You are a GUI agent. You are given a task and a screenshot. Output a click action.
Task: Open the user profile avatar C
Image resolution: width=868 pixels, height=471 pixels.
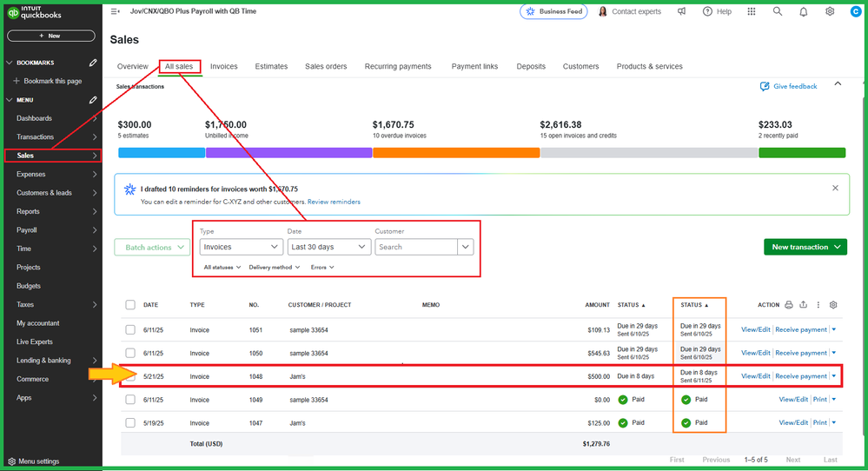(856, 11)
